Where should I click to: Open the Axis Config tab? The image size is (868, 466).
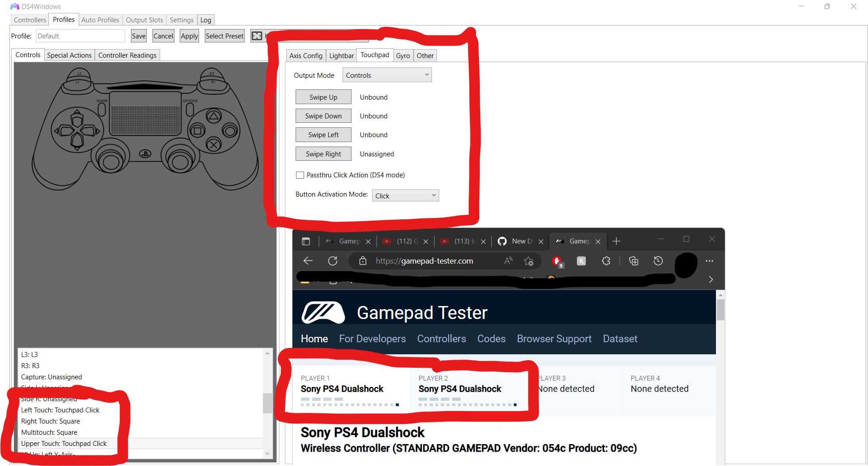click(306, 56)
